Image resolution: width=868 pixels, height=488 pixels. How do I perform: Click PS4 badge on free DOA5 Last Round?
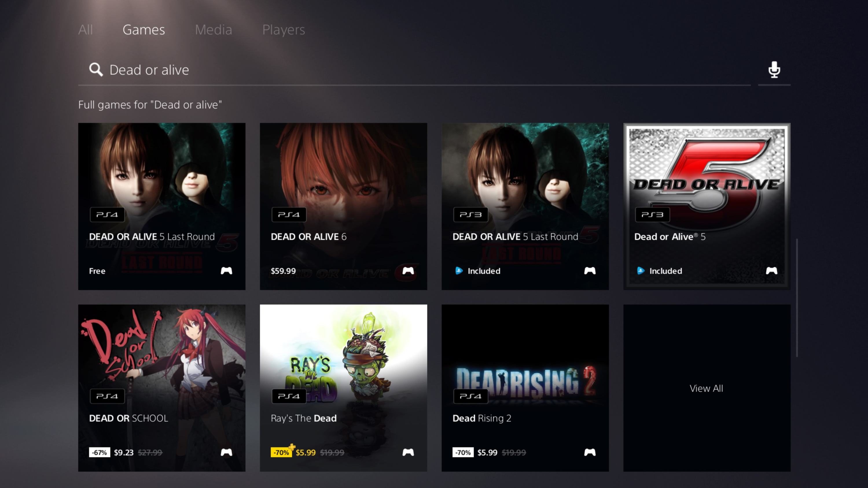point(107,215)
